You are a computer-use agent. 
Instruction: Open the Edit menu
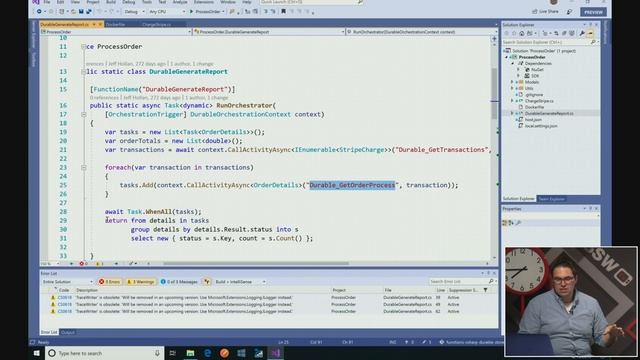point(60,2)
